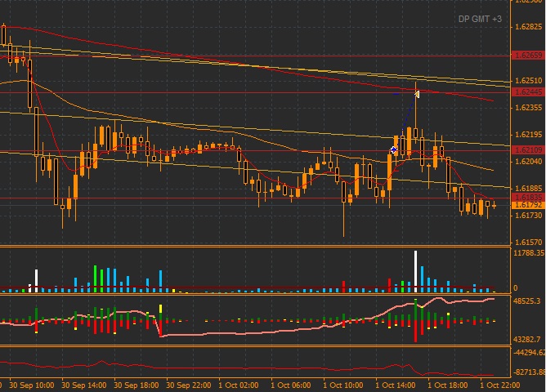The height and width of the screenshot is (392, 546).
Task: Click the red 1.62445 price level tag
Action: coord(528,91)
